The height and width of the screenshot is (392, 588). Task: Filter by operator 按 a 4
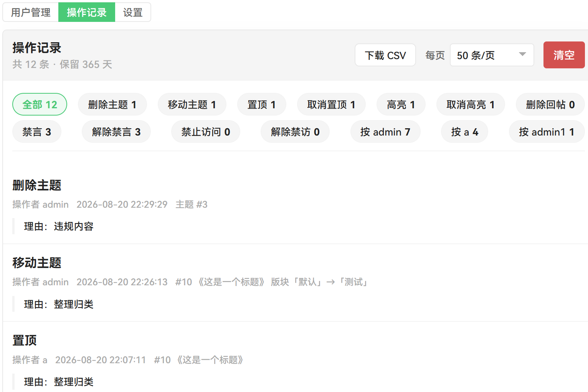pyautogui.click(x=465, y=132)
